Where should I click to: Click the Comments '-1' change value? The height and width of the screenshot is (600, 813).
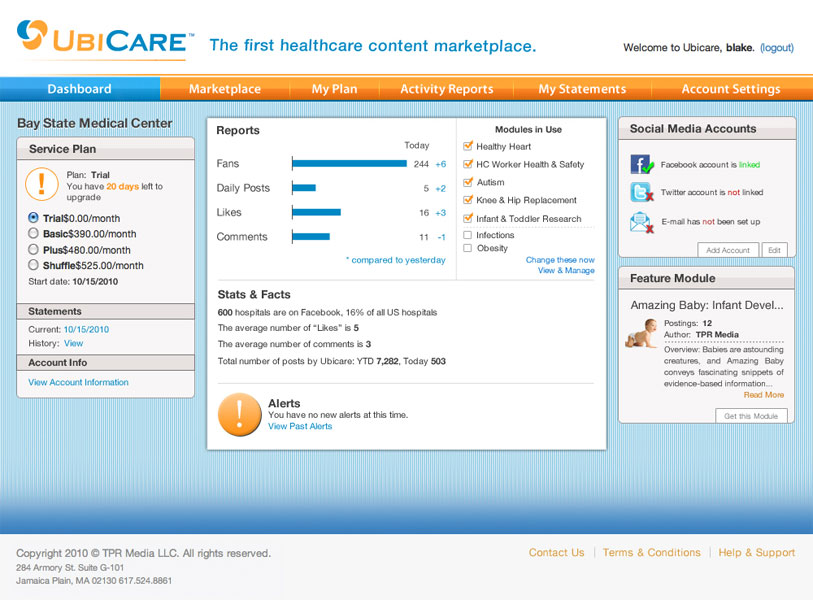441,237
